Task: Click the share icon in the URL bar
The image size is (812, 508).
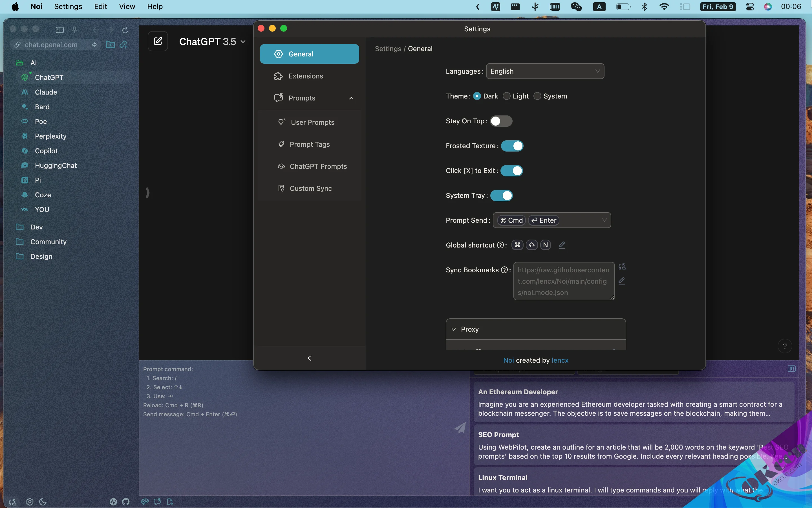Action: (94, 45)
